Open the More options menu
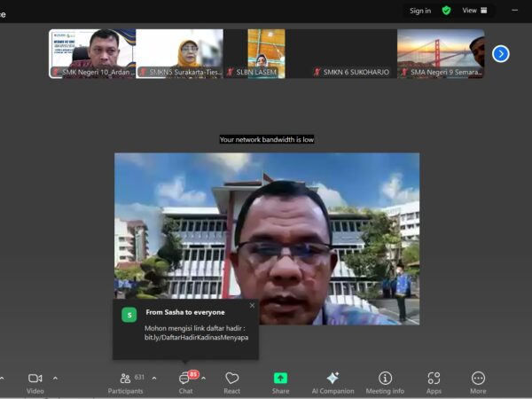Viewport: 532px width, 399px height. (478, 382)
